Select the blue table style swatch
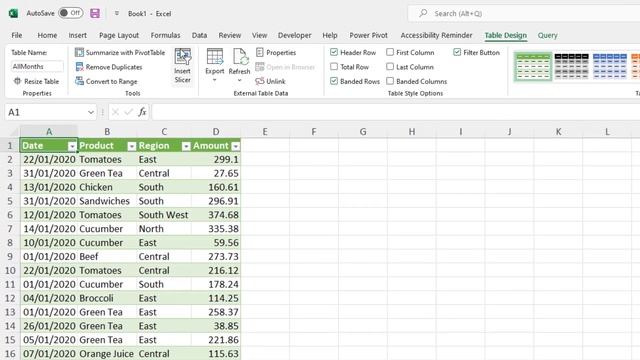 point(610,66)
